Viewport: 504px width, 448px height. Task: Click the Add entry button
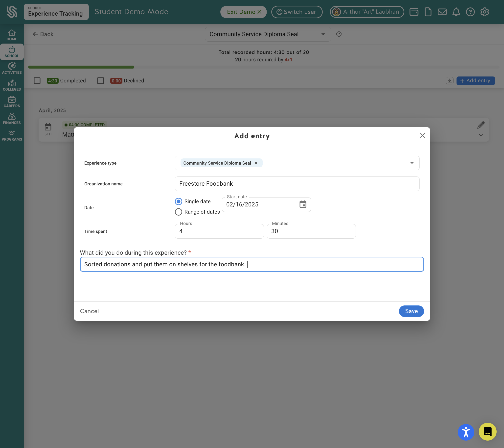pyautogui.click(x=476, y=81)
